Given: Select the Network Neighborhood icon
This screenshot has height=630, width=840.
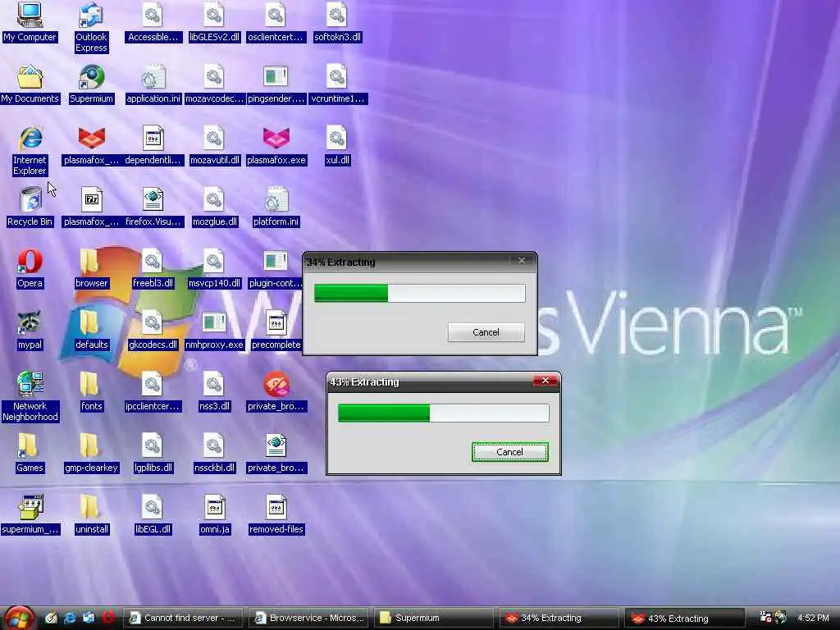Looking at the screenshot, I should tap(30, 385).
